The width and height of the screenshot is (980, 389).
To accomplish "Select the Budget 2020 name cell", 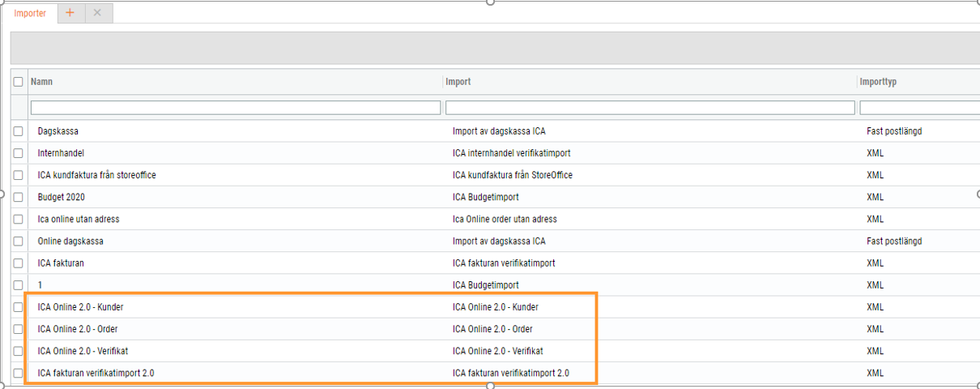I will 62,197.
